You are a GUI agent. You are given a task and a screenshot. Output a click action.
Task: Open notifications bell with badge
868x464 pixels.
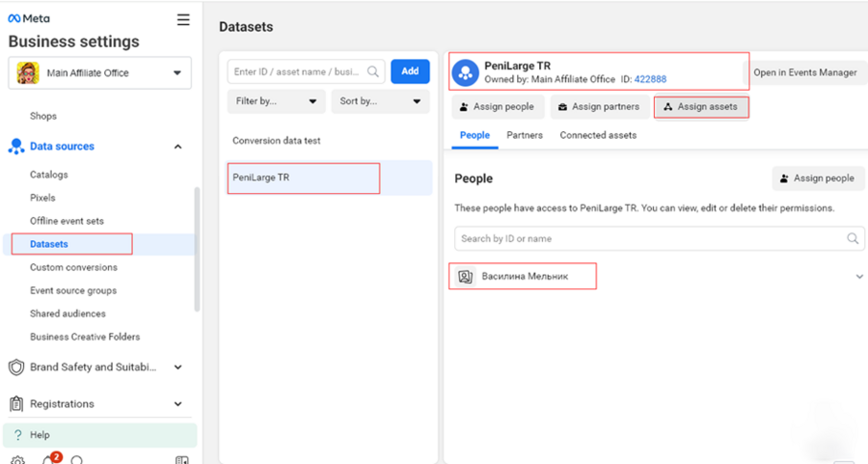pyautogui.click(x=49, y=459)
